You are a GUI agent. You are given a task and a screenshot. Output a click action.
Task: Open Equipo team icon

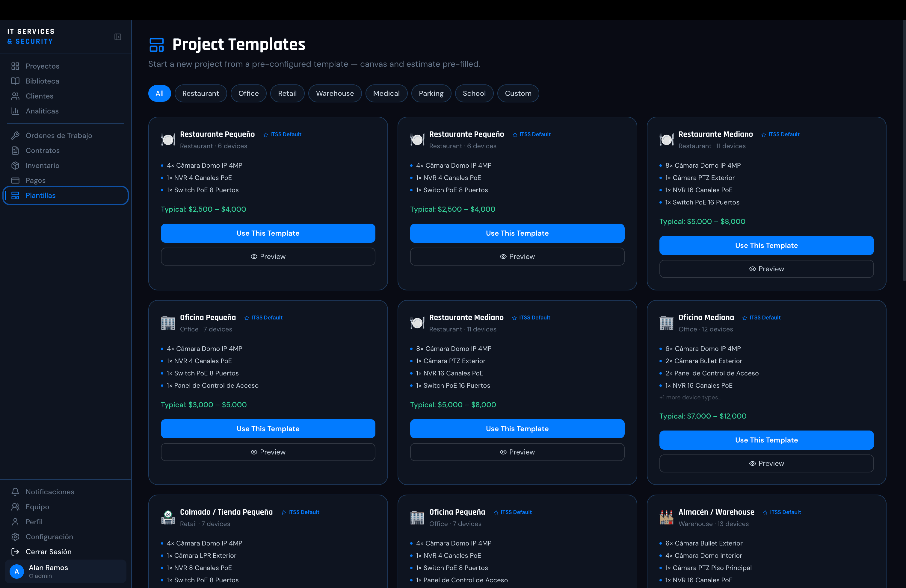[15, 507]
